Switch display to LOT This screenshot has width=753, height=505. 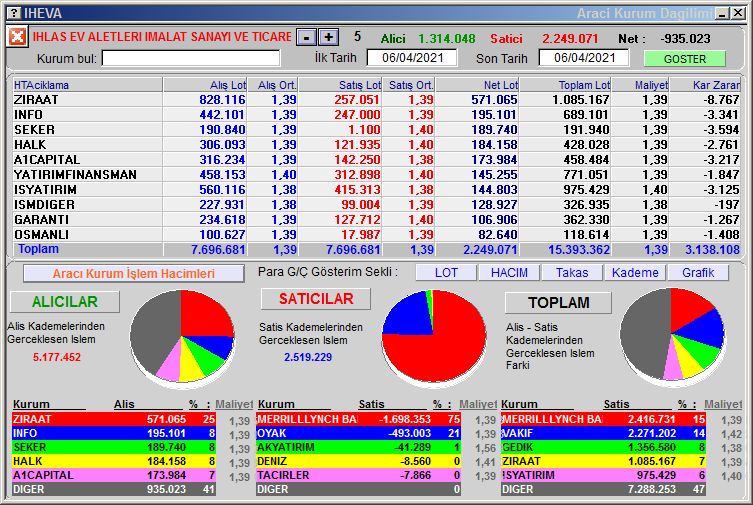point(446,273)
